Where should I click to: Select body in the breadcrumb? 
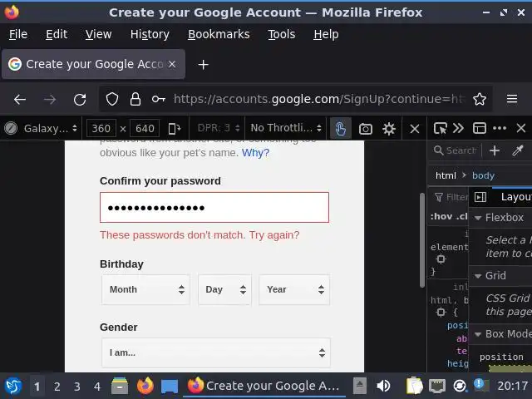[483, 175]
